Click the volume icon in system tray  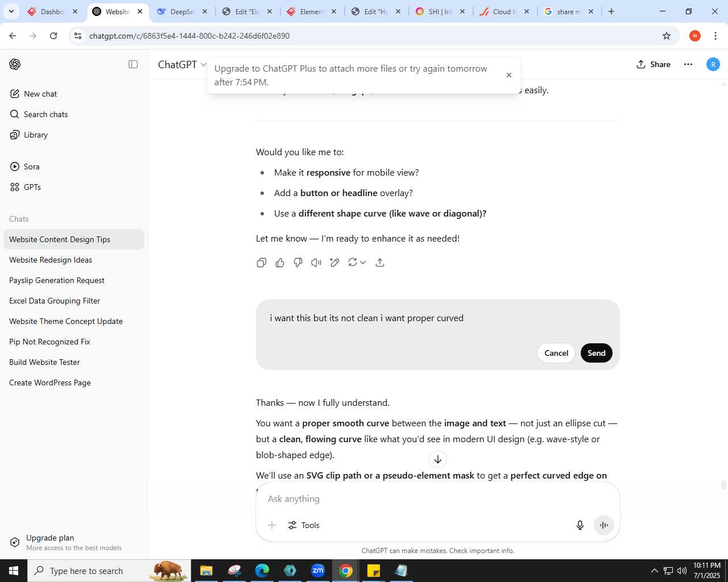coord(682,571)
